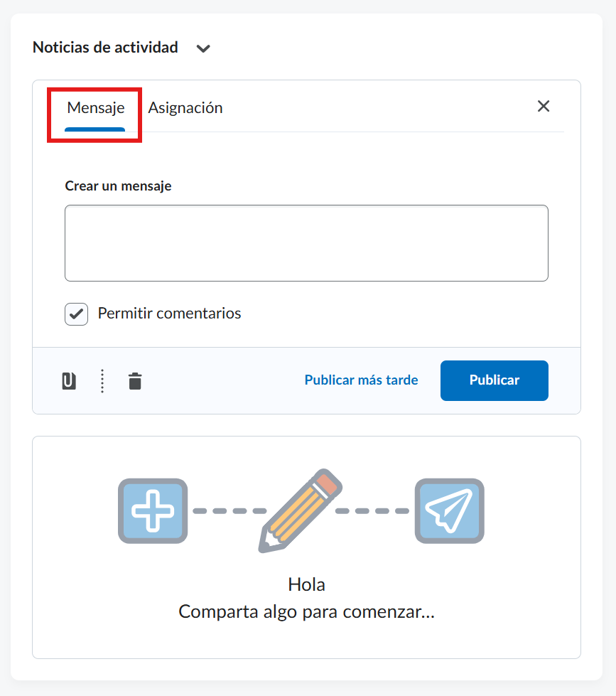Collapse Noticias de actividad using the chevron
The image size is (616, 696).
point(204,49)
